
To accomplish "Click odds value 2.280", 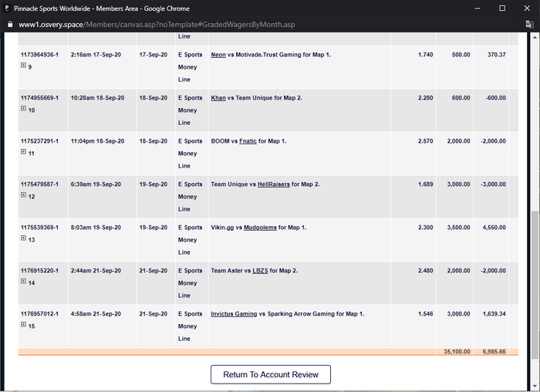I will (x=425, y=98).
